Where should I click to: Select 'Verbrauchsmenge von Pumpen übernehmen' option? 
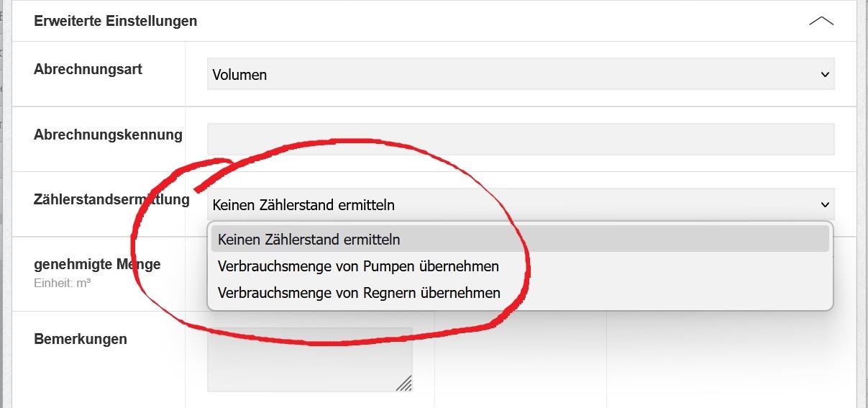coord(358,266)
